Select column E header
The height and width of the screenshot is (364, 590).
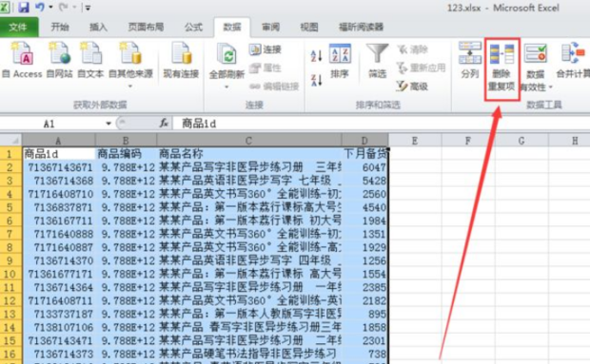[415, 141]
